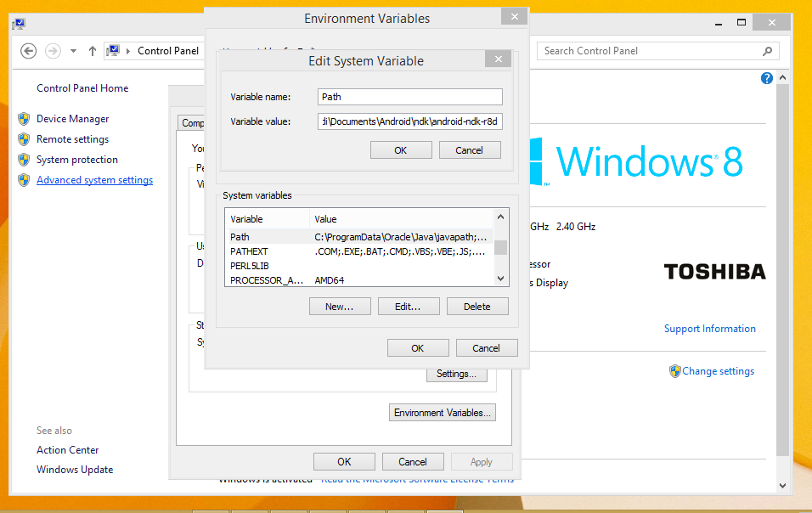This screenshot has height=513, width=812.
Task: Cancel the Edit System Variable dialog
Action: click(x=470, y=150)
